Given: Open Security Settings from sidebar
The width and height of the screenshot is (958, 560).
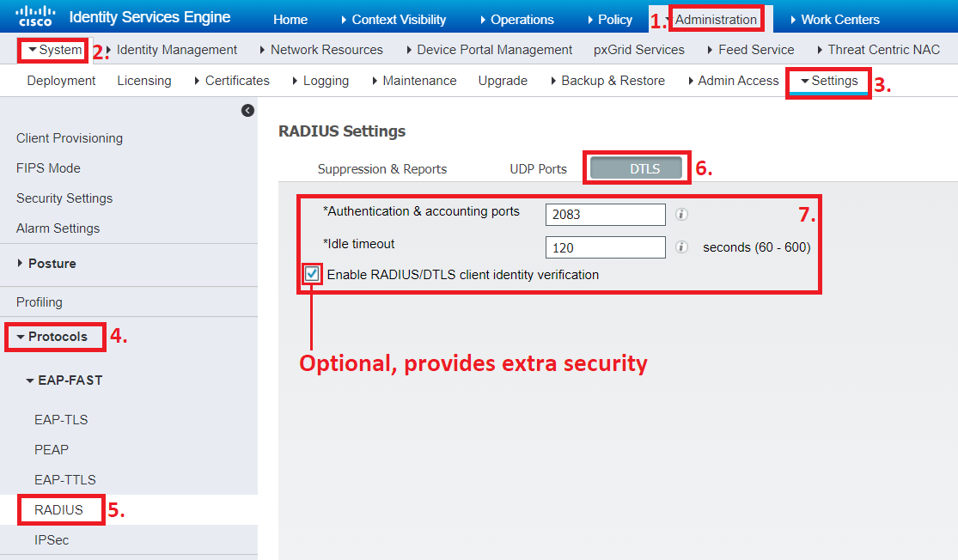Looking at the screenshot, I should point(64,198).
